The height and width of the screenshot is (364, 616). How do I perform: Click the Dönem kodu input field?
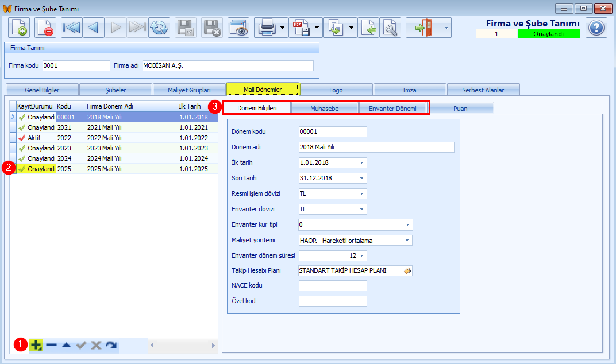click(x=333, y=131)
